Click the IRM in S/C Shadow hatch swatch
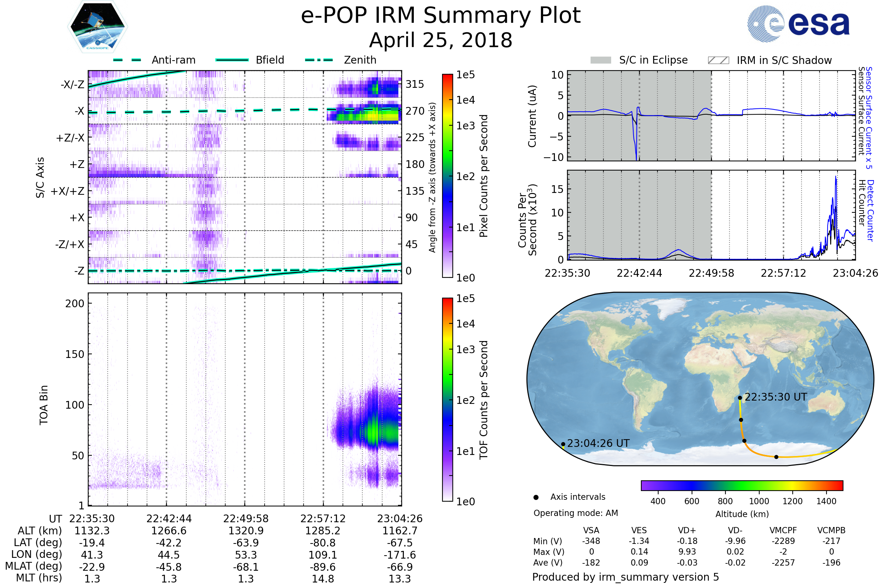This screenshot has height=588, width=882. point(718,60)
